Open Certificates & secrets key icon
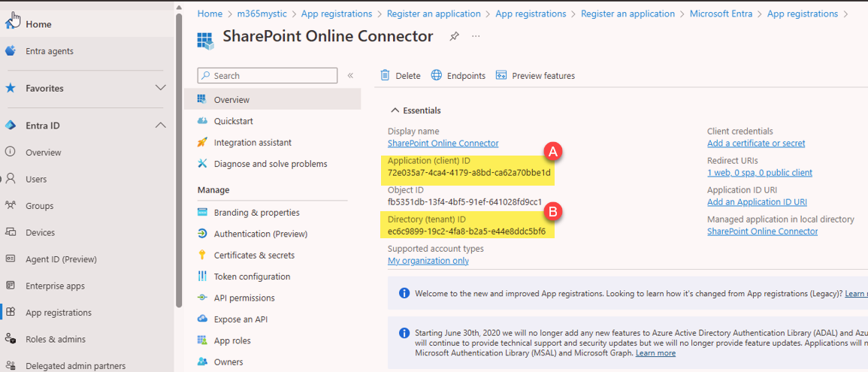Screen dimensions: 868x372 (202, 255)
